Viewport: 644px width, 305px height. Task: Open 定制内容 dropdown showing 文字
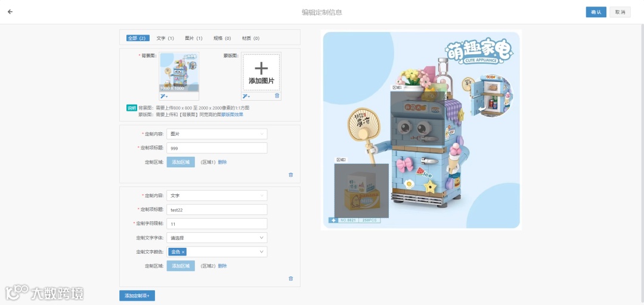pyautogui.click(x=217, y=196)
